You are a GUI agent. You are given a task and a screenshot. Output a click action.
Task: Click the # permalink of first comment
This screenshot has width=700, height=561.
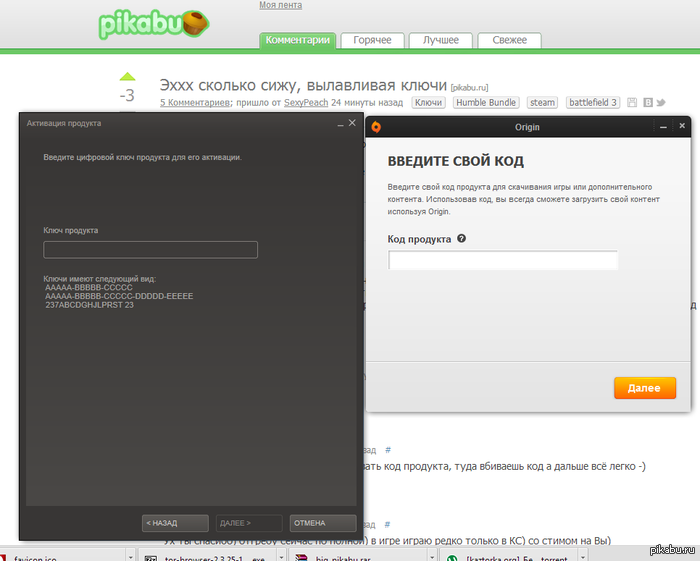pos(388,450)
